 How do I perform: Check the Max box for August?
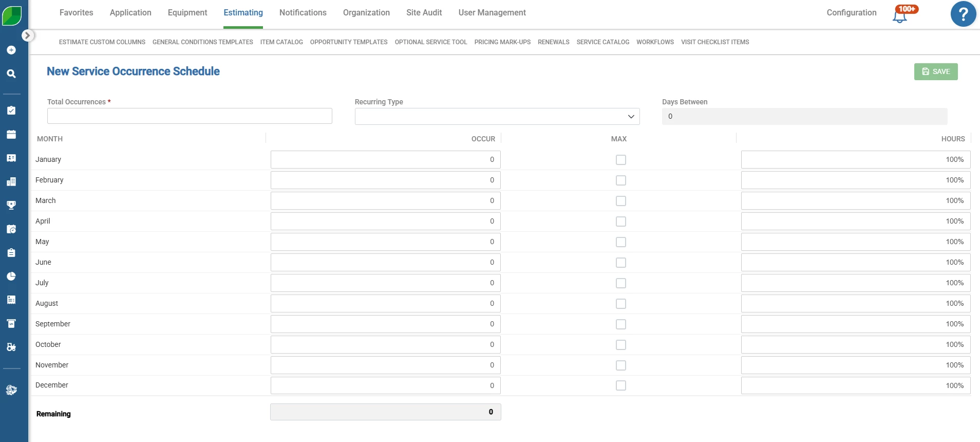[x=621, y=304]
